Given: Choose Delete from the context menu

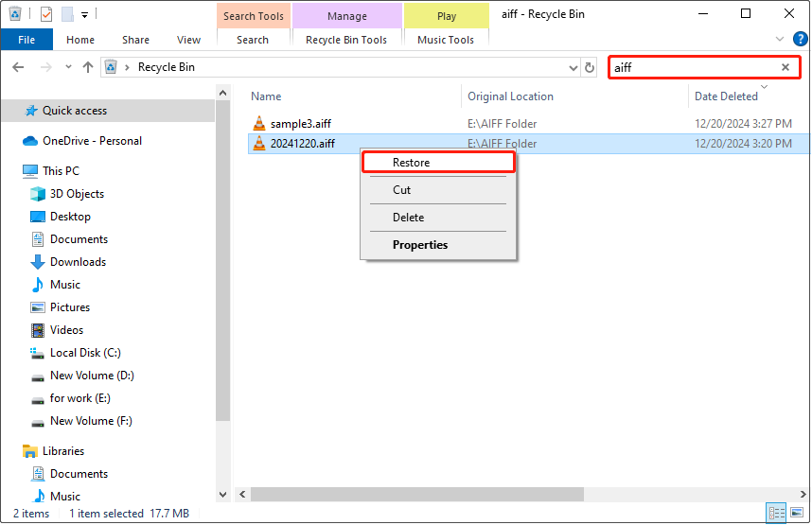Looking at the screenshot, I should (438, 218).
